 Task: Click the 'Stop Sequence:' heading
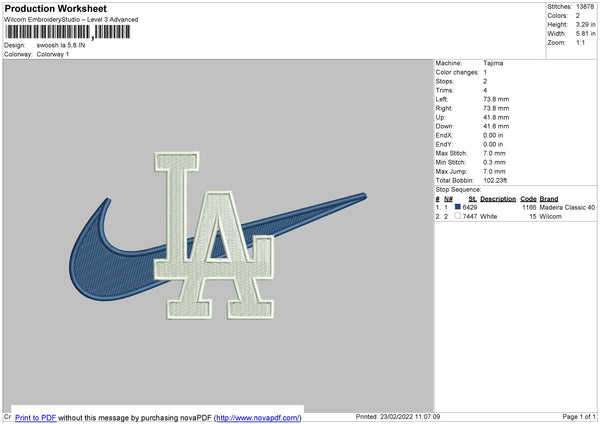[x=458, y=190]
